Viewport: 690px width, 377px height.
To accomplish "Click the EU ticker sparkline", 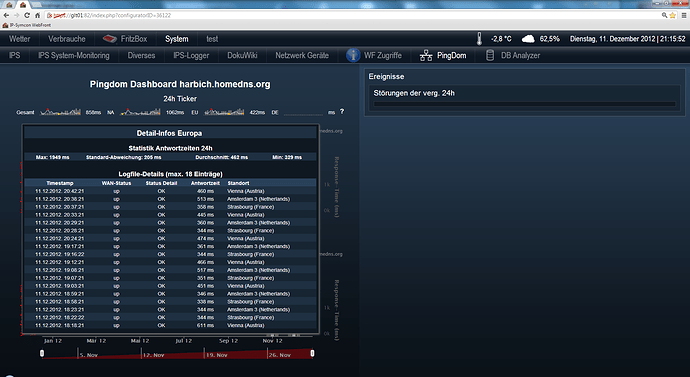I will (x=224, y=112).
